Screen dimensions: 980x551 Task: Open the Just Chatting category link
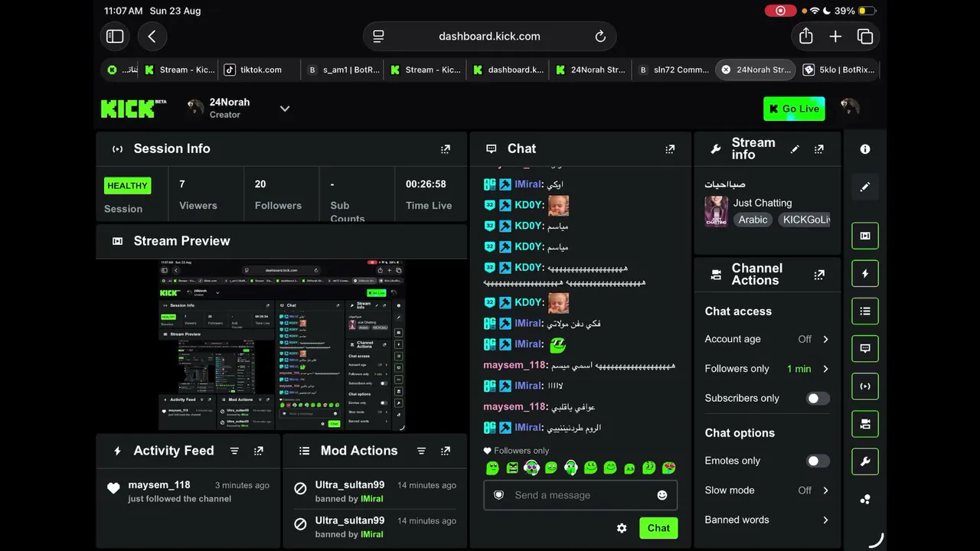(763, 203)
